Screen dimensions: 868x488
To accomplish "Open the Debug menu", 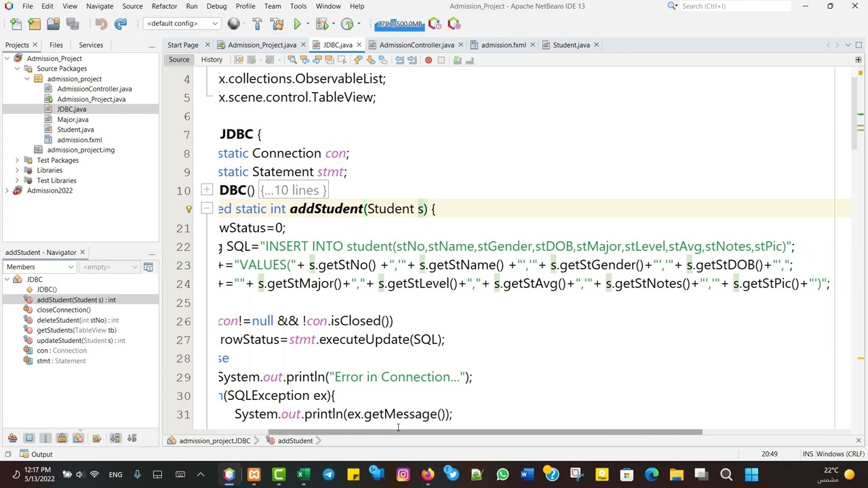I will [x=216, y=6].
